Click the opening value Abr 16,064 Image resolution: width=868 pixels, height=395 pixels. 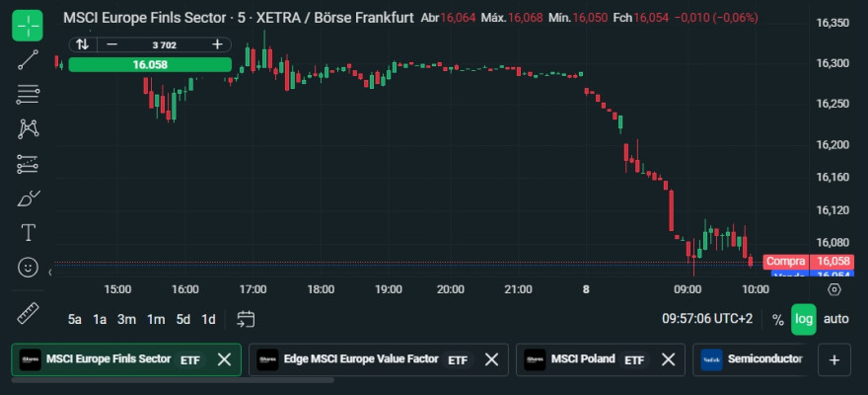point(448,18)
